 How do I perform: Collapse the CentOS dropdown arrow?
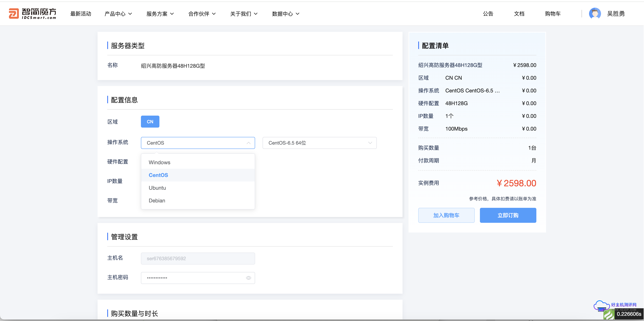tap(248, 143)
